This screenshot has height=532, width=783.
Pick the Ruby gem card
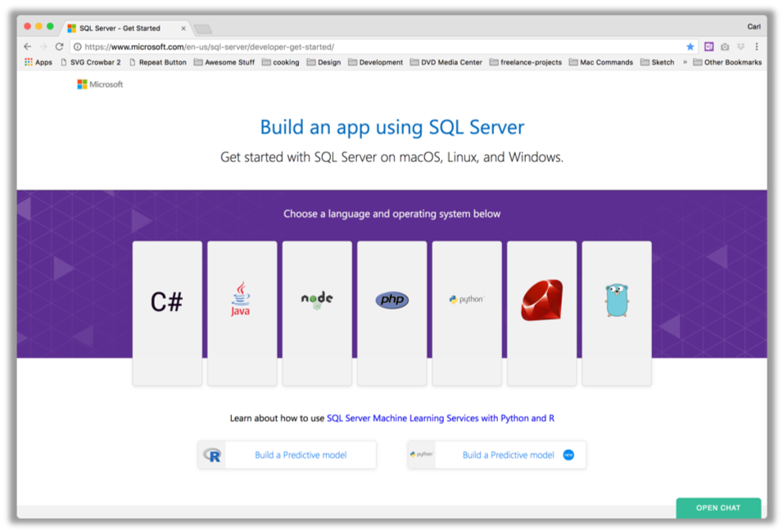tap(542, 313)
